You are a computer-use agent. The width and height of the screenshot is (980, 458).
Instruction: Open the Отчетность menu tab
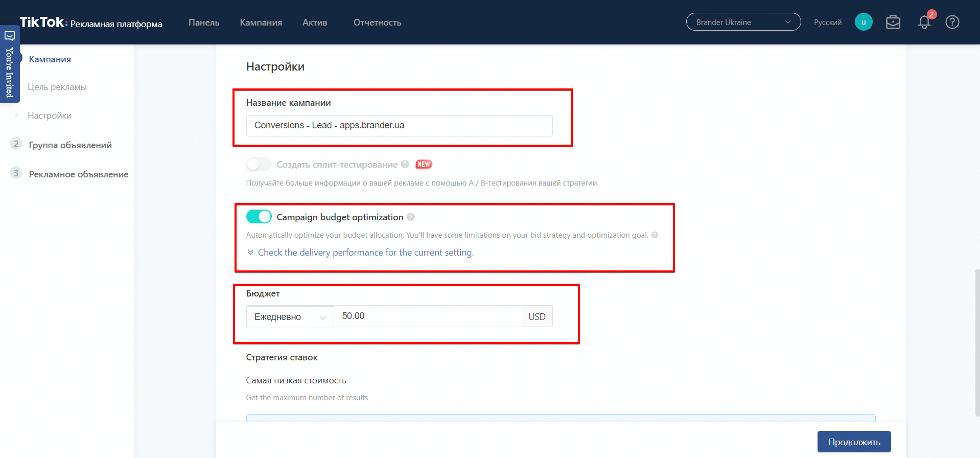pos(377,22)
